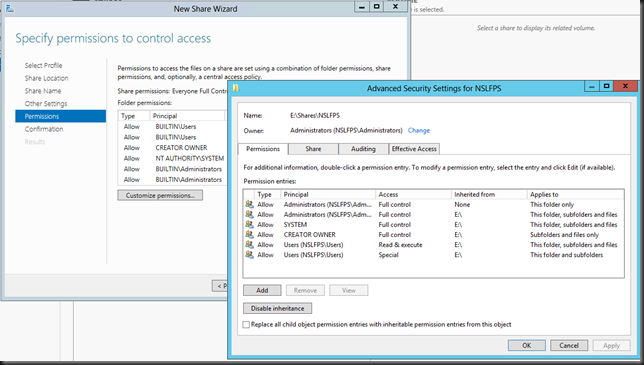This screenshot has height=365, width=644.
Task: Click user icon of Users Read & execute entry
Action: [249, 244]
